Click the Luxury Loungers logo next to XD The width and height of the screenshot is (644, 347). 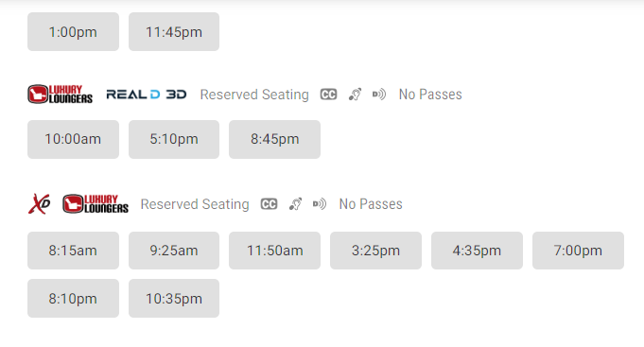coord(96,203)
